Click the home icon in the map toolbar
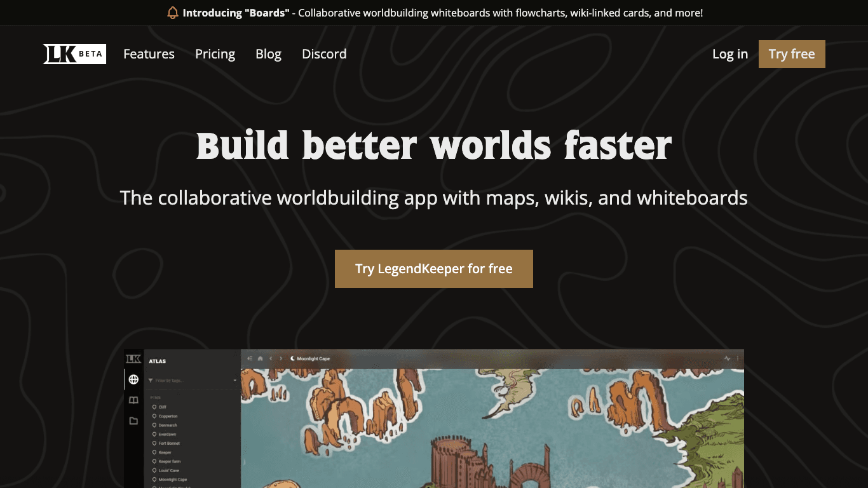This screenshot has height=488, width=868. tap(260, 358)
